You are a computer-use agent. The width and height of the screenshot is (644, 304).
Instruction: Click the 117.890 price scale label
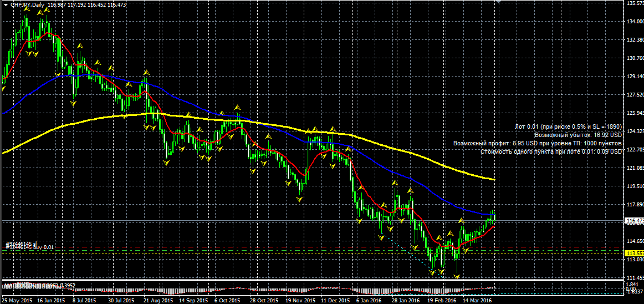tap(635, 205)
